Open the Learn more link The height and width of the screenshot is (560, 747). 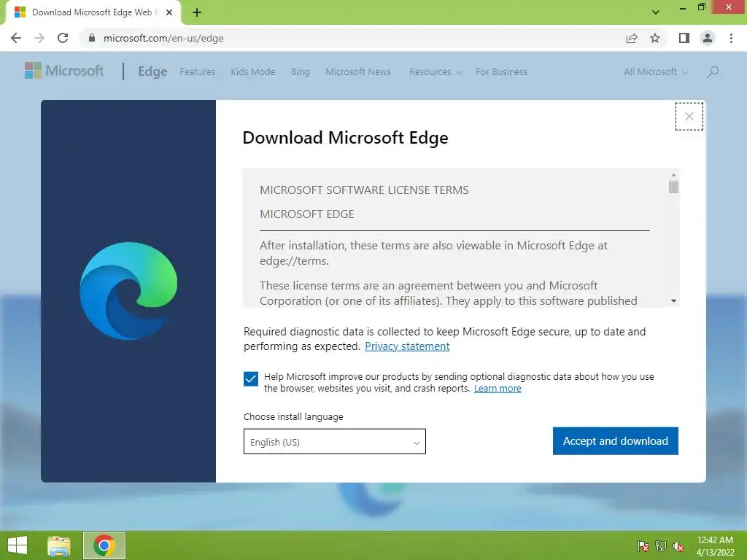pyautogui.click(x=498, y=389)
